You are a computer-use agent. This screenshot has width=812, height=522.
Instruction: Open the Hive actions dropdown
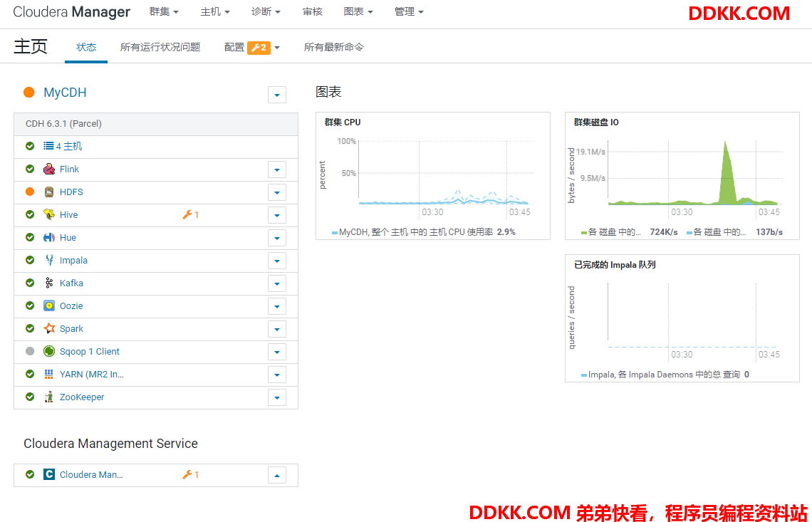[277, 215]
